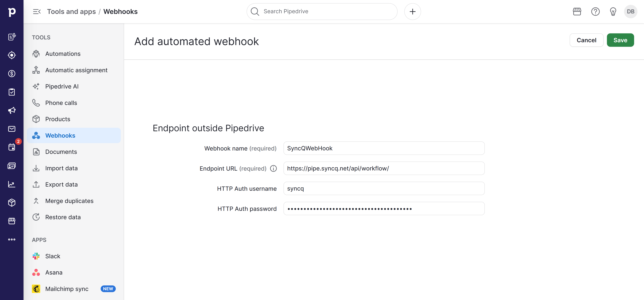Click the Pipedrive logo icon
This screenshot has width=644, height=300.
(x=12, y=12)
